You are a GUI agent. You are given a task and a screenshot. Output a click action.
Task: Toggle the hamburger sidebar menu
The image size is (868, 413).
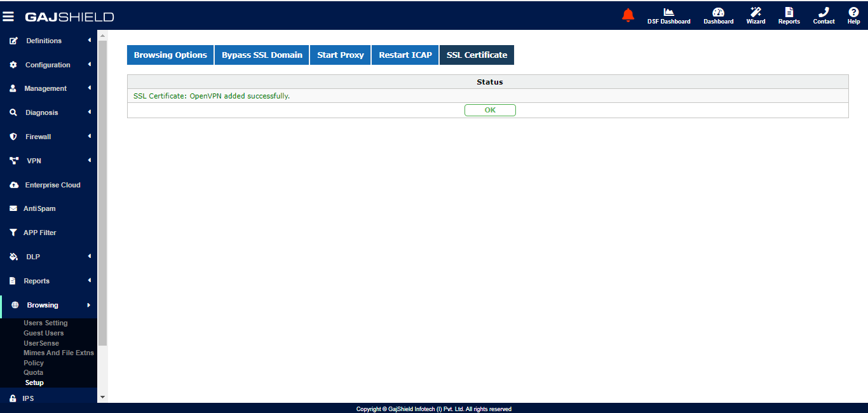(8, 17)
